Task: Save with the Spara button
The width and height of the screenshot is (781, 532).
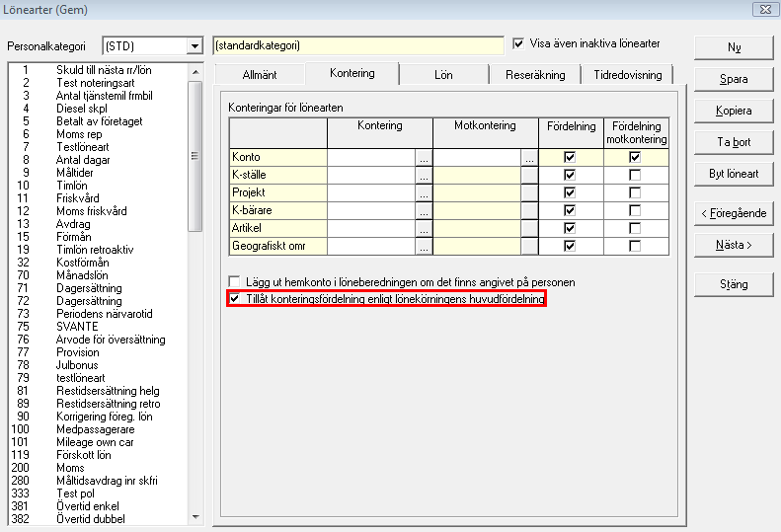Action: click(x=734, y=79)
